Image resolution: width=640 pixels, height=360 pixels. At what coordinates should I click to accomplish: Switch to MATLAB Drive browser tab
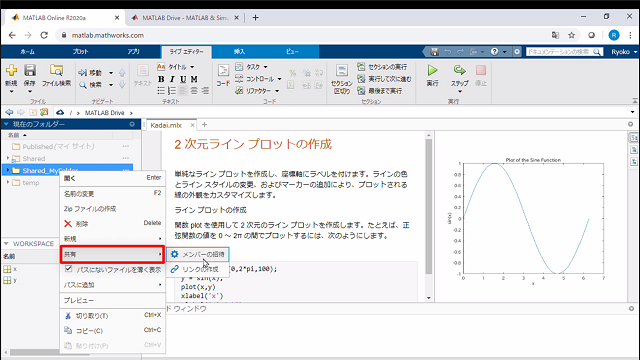[x=185, y=18]
